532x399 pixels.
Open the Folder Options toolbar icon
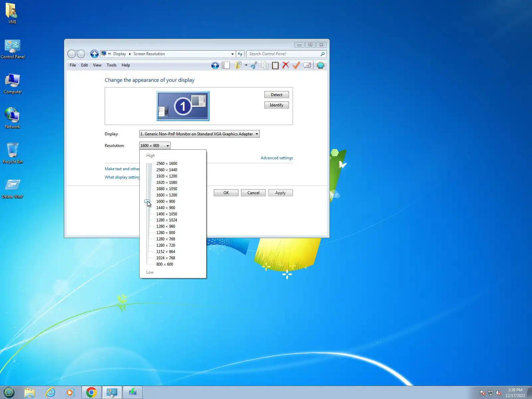point(238,65)
